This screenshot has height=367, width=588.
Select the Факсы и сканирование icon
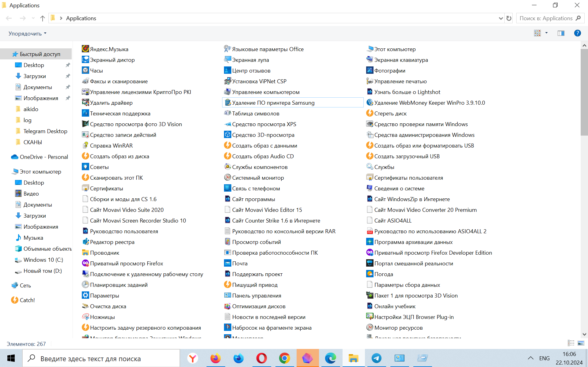(85, 81)
